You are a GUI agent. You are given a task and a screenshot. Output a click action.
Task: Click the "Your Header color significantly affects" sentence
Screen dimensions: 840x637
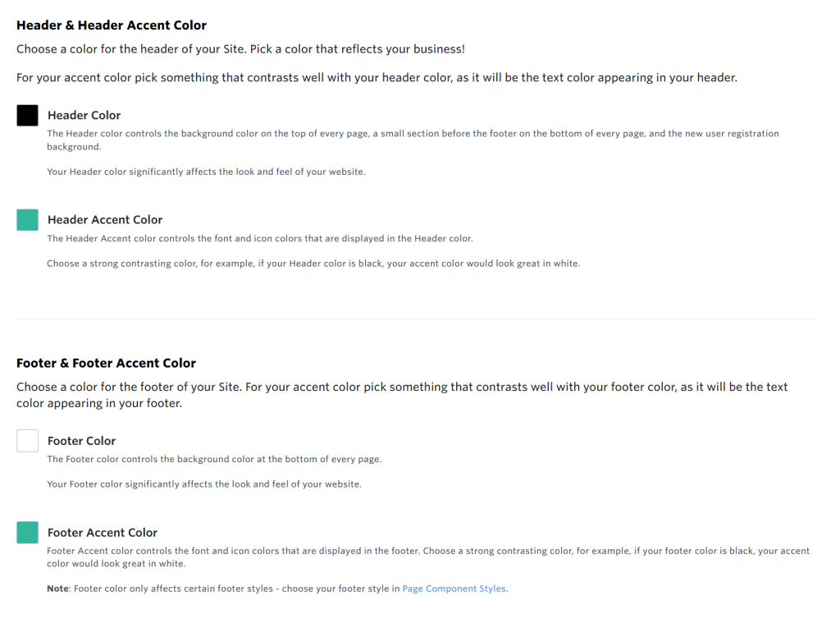point(206,172)
